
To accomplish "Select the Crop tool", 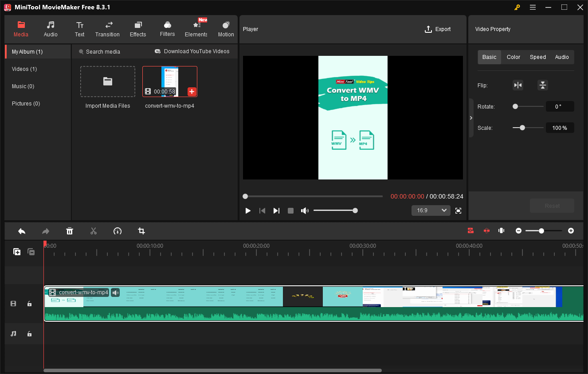I will coord(141,231).
